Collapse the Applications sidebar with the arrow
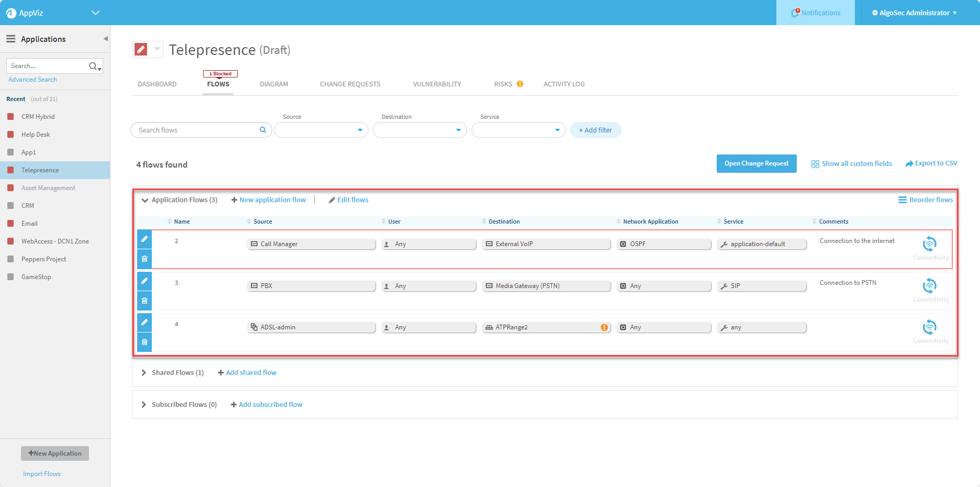 (105, 39)
